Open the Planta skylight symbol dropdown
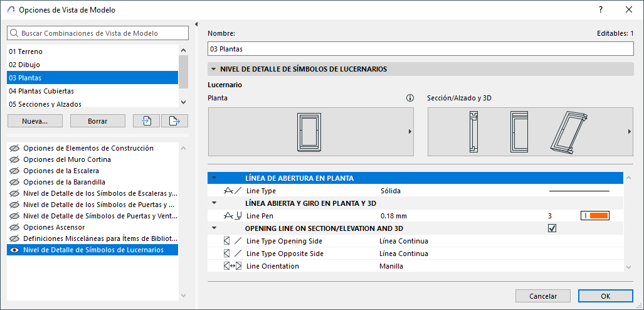 pos(409,131)
